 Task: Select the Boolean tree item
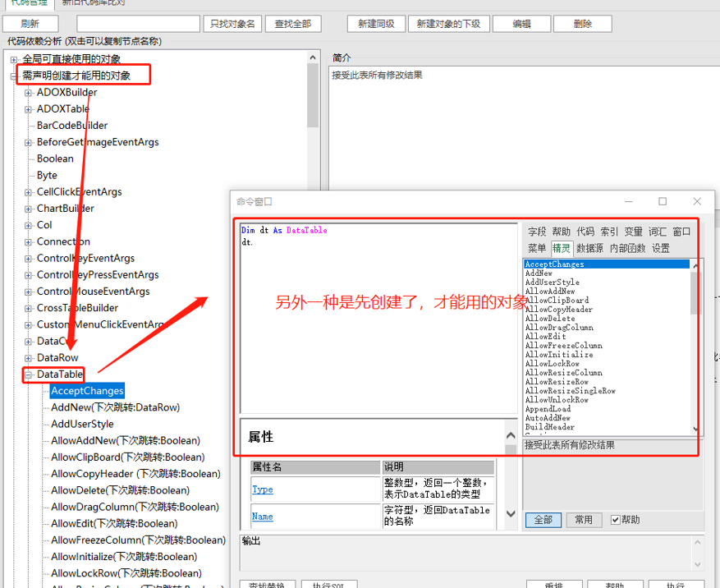coord(55,158)
